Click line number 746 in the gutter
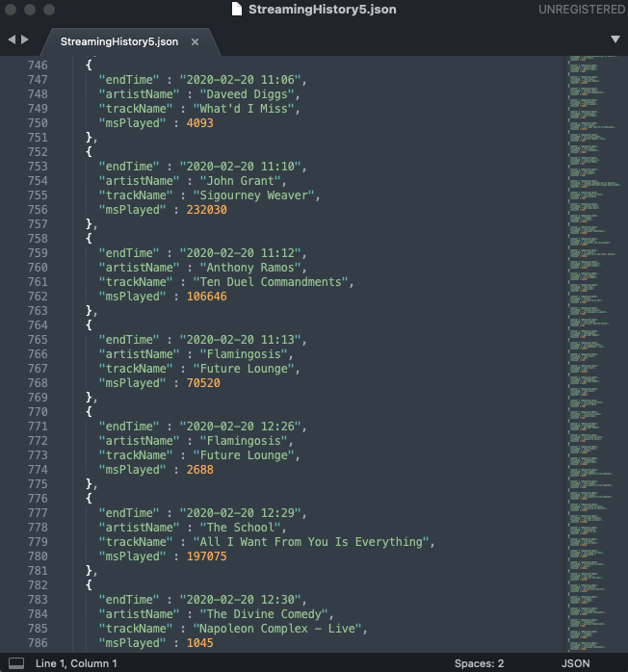 [38, 65]
